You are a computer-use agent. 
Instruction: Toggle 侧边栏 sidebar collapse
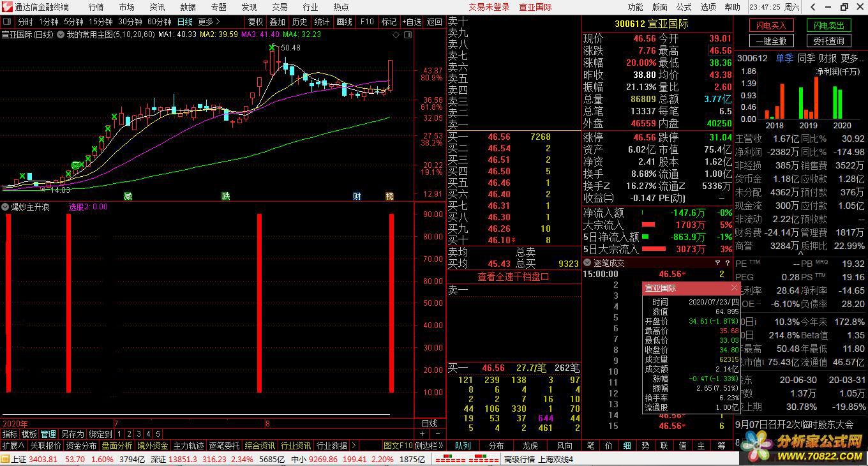coord(429,446)
